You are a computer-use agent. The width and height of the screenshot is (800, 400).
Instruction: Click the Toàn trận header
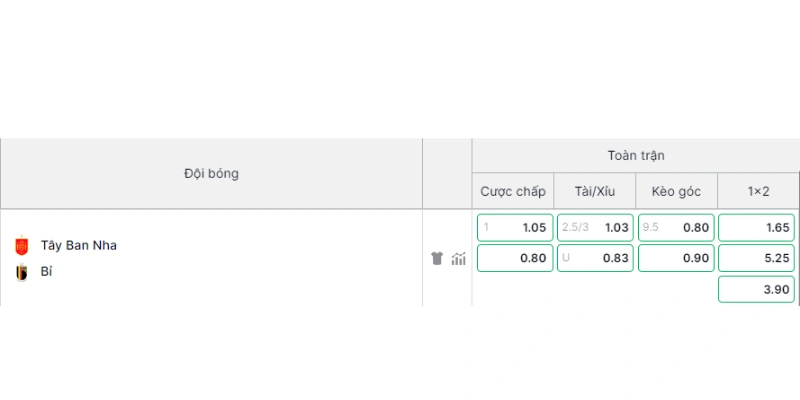click(x=636, y=156)
